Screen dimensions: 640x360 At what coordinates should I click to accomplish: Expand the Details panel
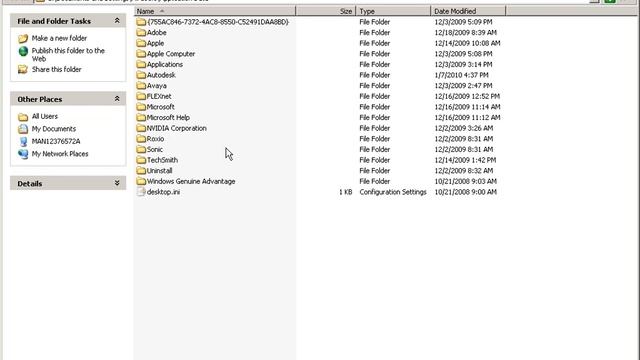point(117,183)
